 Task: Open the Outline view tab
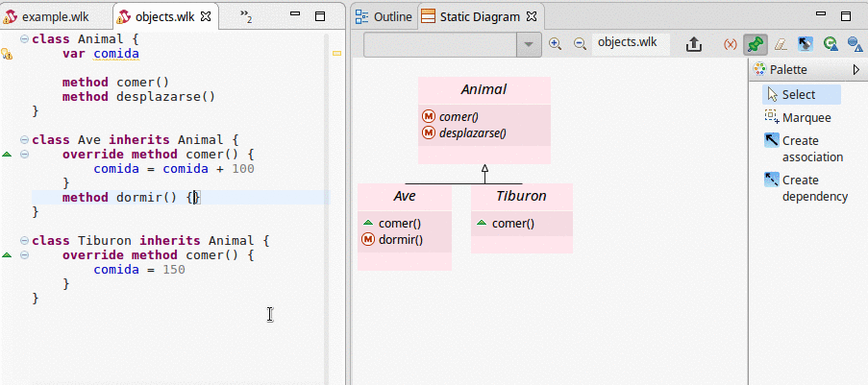[384, 16]
